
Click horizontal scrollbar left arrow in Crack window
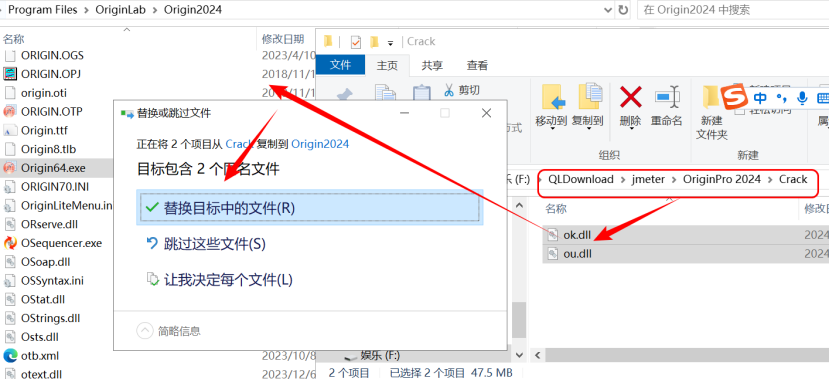tap(538, 355)
